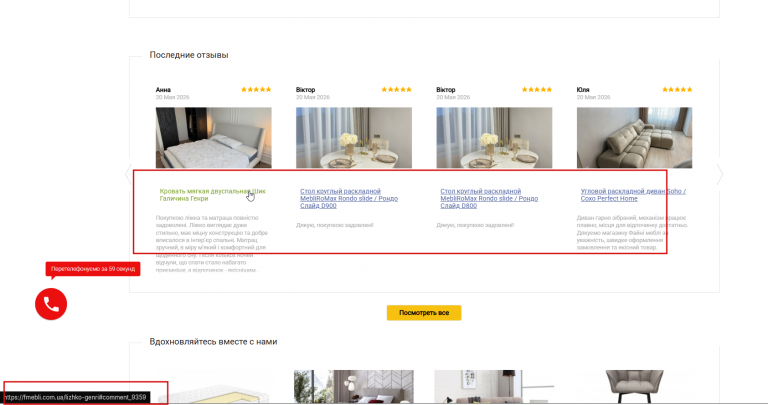Screen dimensions: 768x405
Task: Click Анна's five-star rating
Action: click(256, 90)
